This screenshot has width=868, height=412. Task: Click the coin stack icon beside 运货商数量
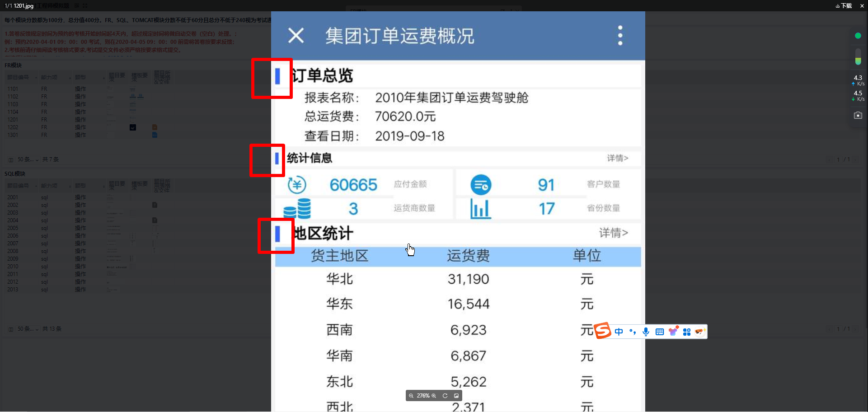tap(297, 209)
